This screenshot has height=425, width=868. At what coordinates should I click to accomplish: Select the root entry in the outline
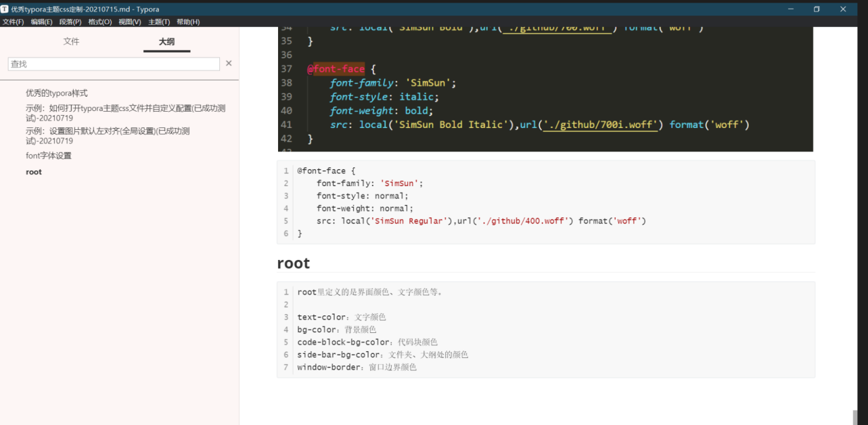click(x=34, y=172)
